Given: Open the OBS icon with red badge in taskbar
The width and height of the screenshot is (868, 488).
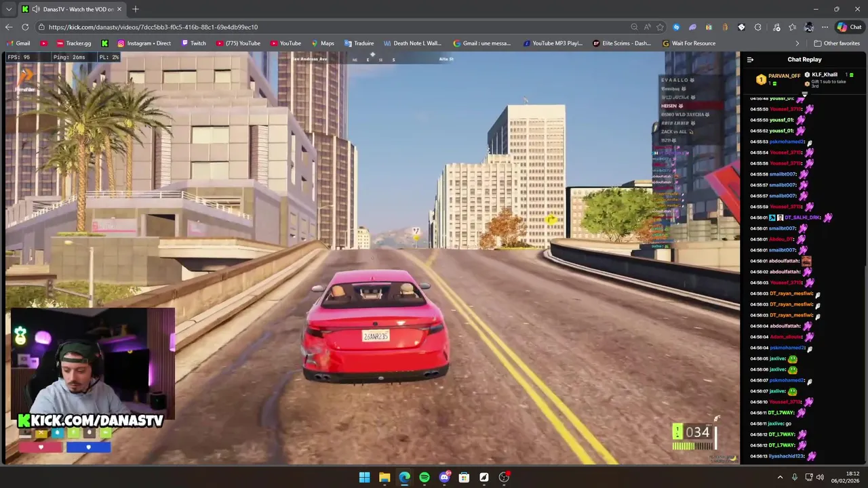Looking at the screenshot, I should [x=504, y=477].
